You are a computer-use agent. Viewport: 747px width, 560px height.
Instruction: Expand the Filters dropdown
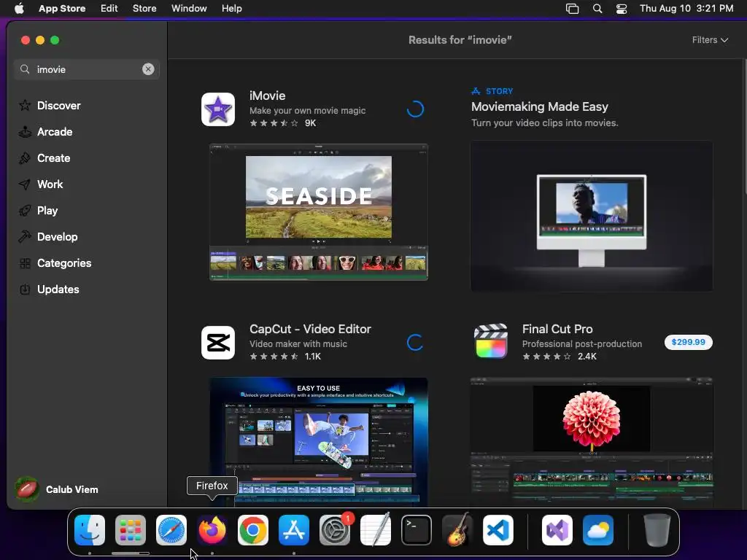(710, 40)
